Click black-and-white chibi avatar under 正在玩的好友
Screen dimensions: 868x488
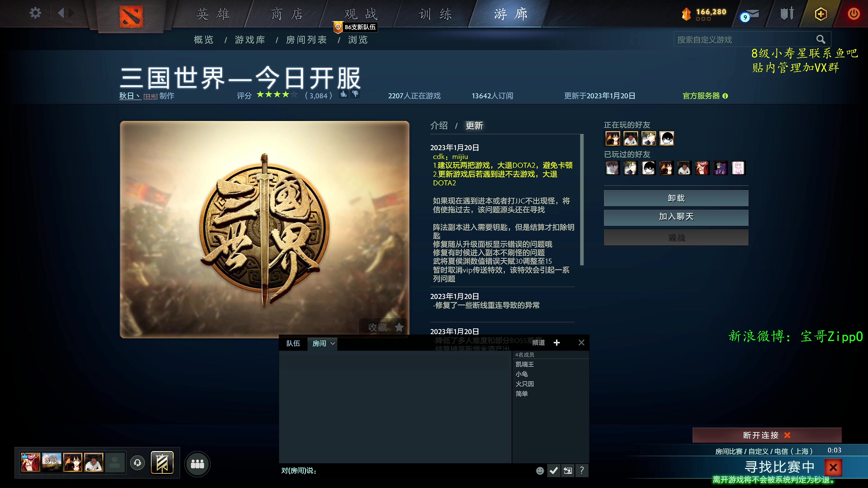click(x=667, y=138)
